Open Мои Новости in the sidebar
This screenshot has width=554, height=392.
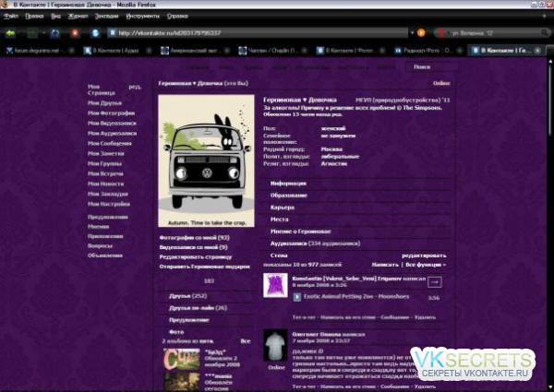pos(105,184)
